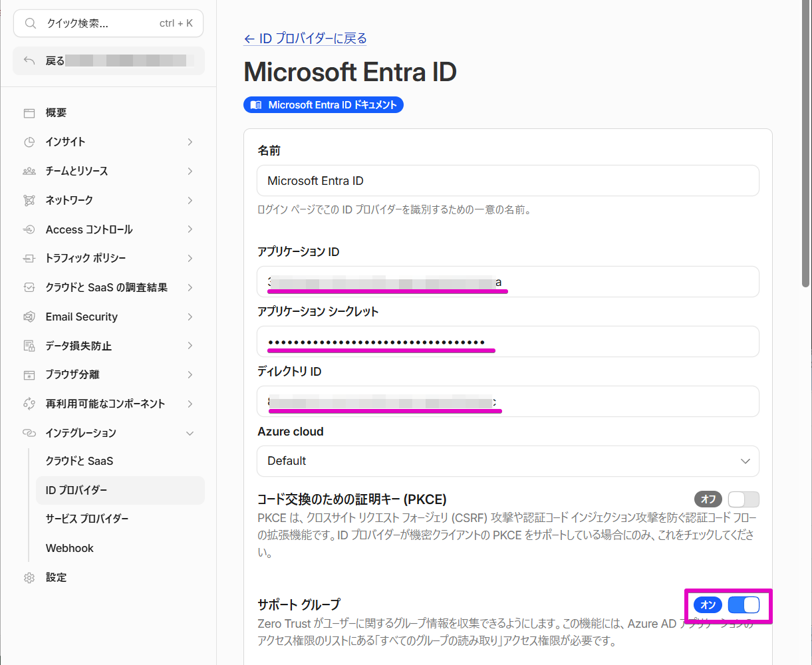Click the トラフィック ポリシー icon

(29, 258)
